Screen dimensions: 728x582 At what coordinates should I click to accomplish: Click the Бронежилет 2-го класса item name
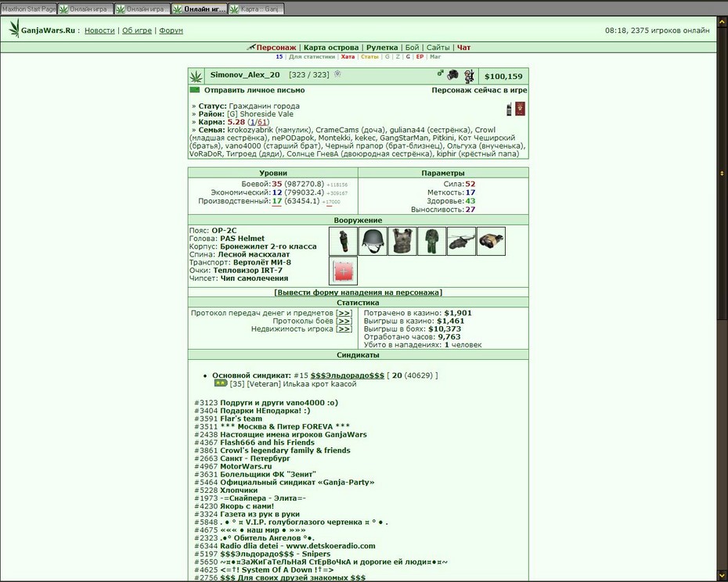pyautogui.click(x=268, y=246)
